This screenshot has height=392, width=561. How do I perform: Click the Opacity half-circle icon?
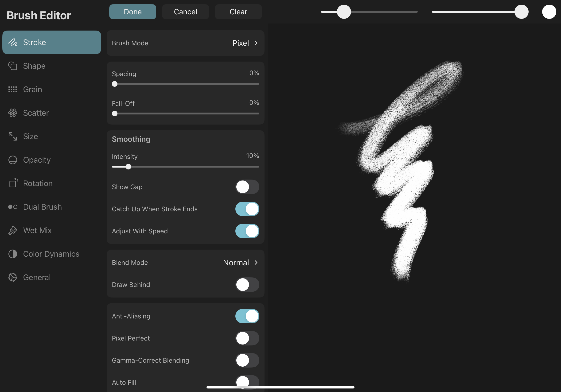(13, 160)
